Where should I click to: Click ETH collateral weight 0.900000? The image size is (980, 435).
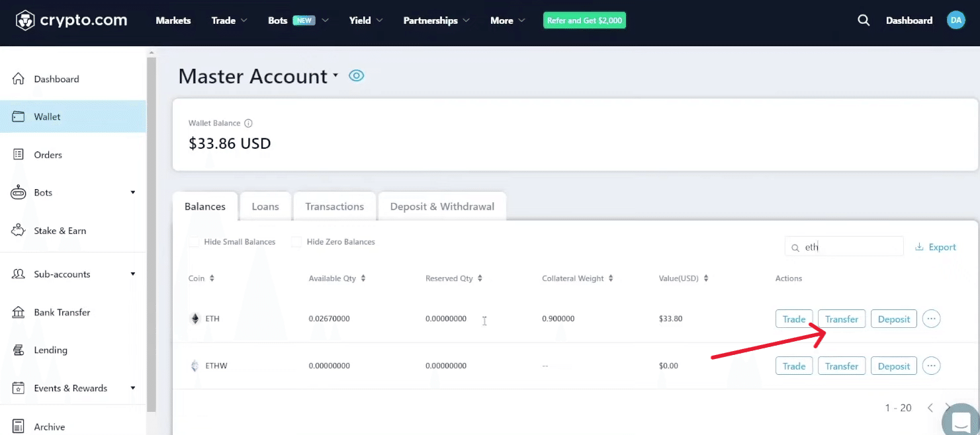pyautogui.click(x=558, y=319)
